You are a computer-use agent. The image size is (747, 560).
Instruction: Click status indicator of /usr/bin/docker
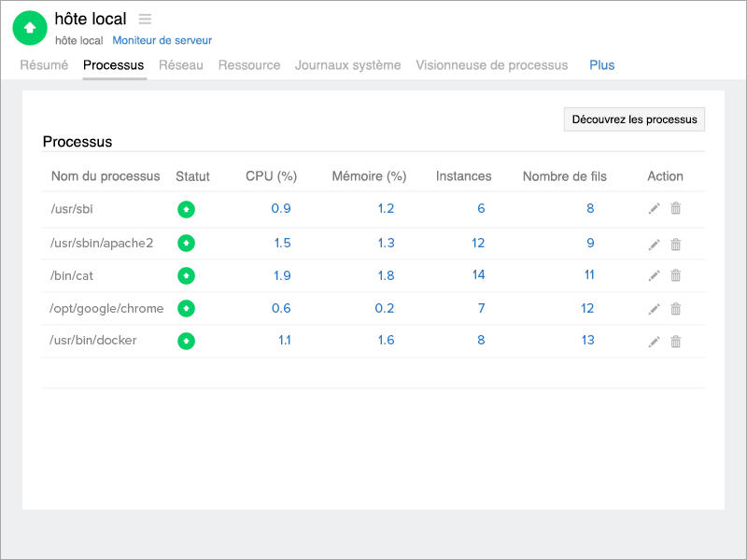(186, 341)
